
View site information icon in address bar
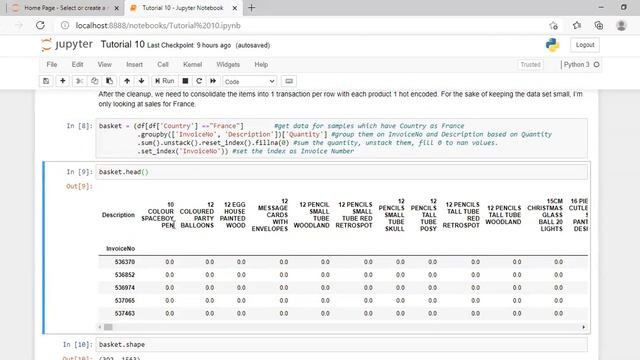coord(64,25)
